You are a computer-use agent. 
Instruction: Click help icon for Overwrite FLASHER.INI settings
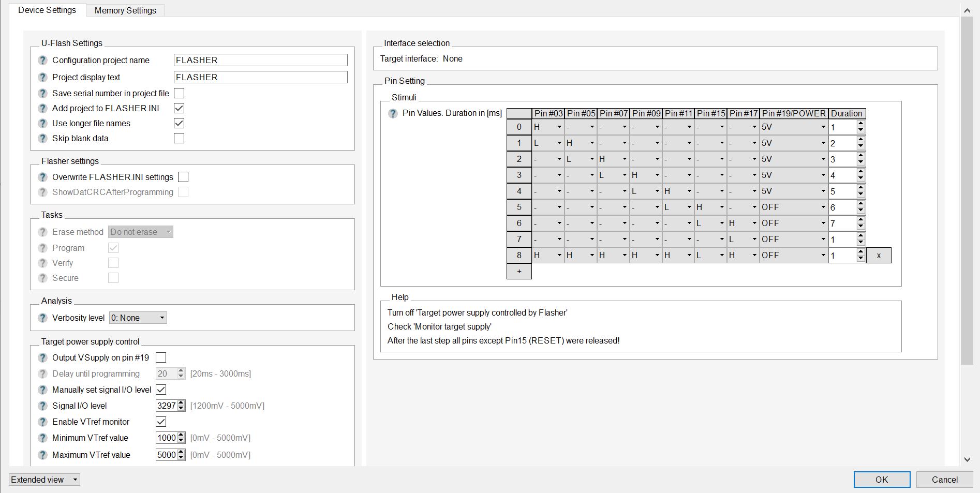coord(43,177)
